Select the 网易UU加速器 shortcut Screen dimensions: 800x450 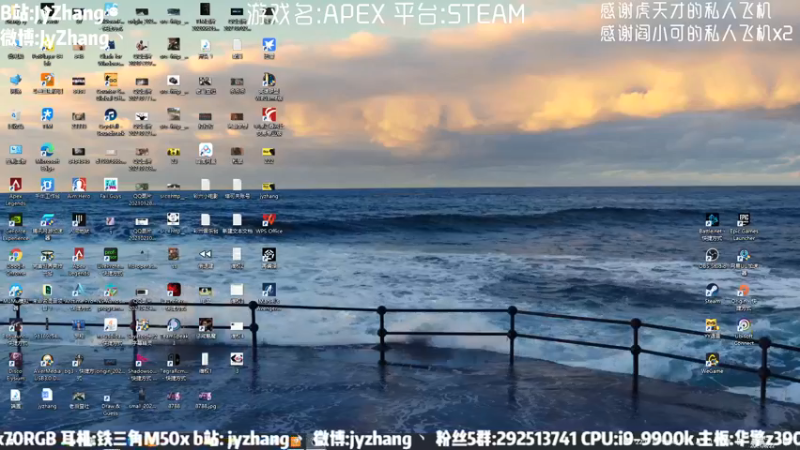[x=743, y=256]
